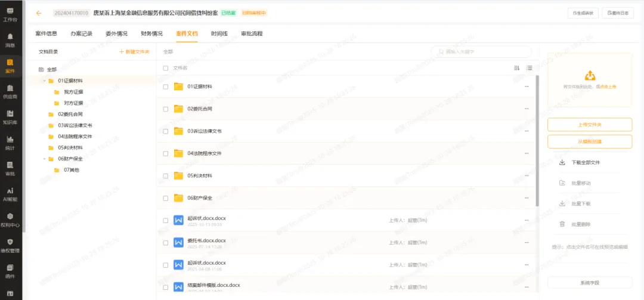Tick checkbox for 结案邮件模版.docx.docx file

[x=166, y=287]
